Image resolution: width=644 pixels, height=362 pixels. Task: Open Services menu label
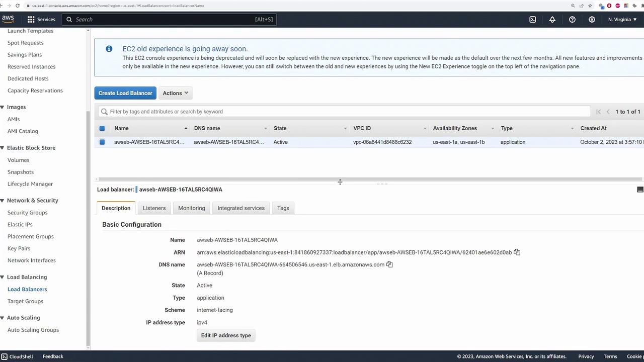pos(46,19)
